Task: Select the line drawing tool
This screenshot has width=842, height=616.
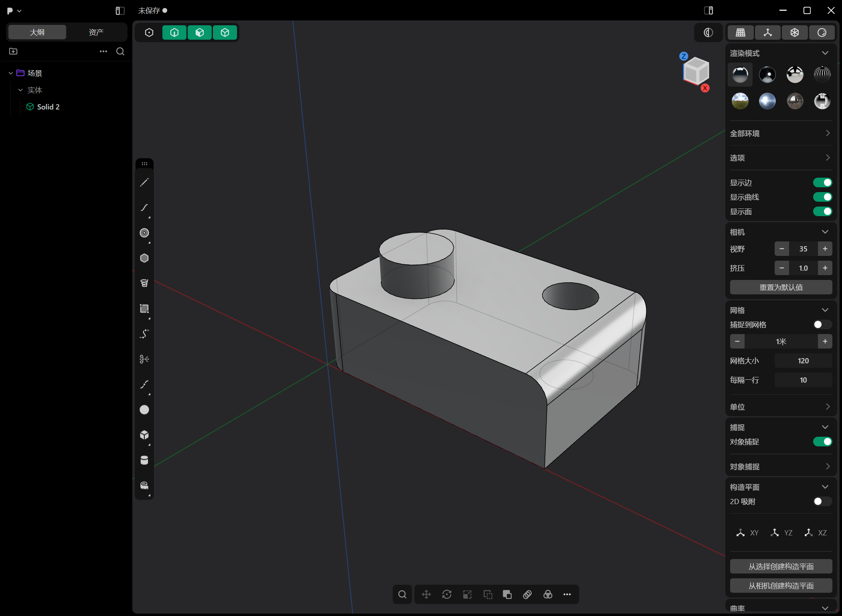Action: click(x=144, y=182)
